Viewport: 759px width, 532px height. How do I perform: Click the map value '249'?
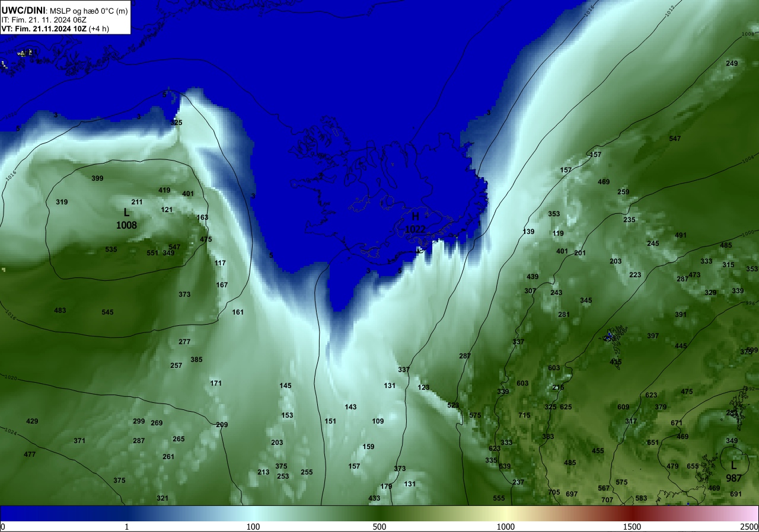732,63
